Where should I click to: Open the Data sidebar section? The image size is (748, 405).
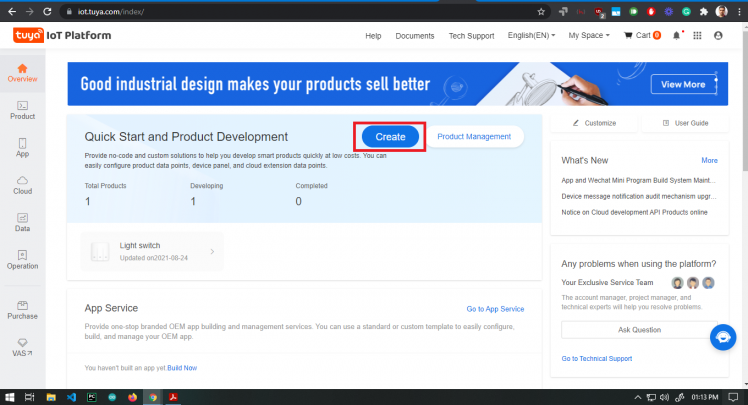[22, 222]
